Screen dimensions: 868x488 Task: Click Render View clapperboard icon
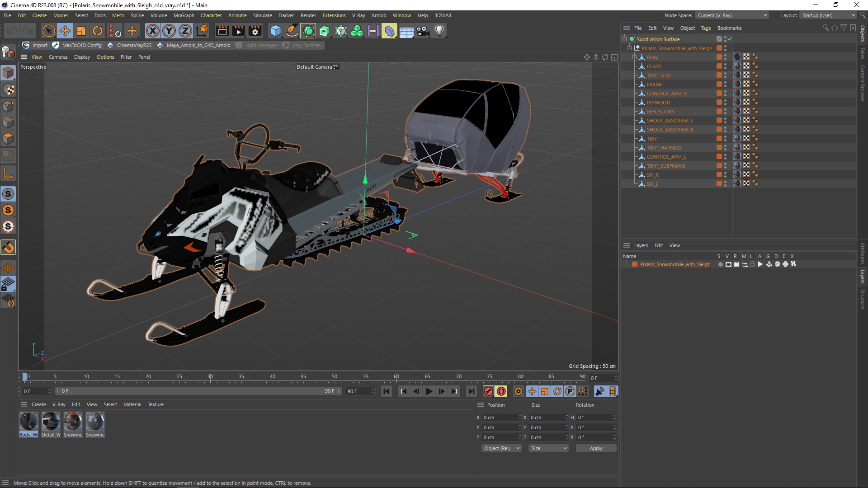coord(222,31)
